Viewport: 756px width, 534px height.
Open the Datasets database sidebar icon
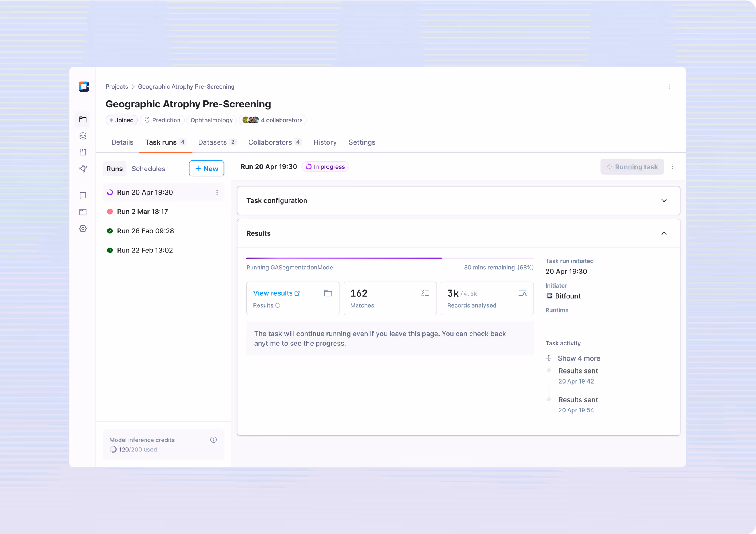pos(83,136)
